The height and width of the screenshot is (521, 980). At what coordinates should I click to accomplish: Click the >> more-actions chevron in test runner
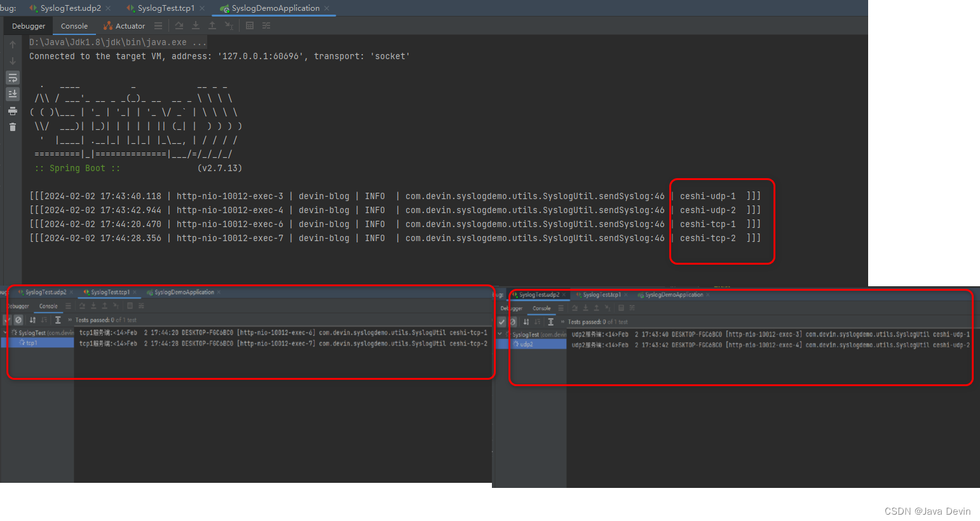[70, 319]
